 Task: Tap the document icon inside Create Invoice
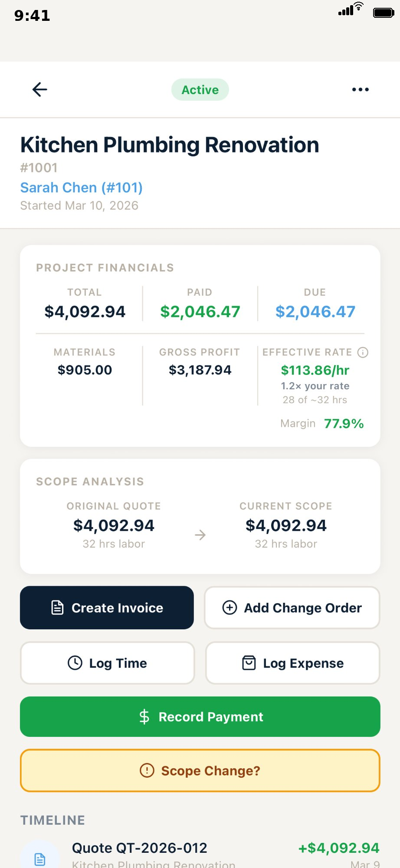57,608
